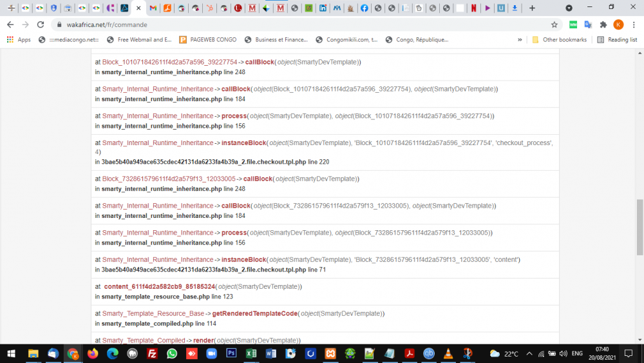Click the file.checkout.tpl.php line 220 text

(x=215, y=162)
